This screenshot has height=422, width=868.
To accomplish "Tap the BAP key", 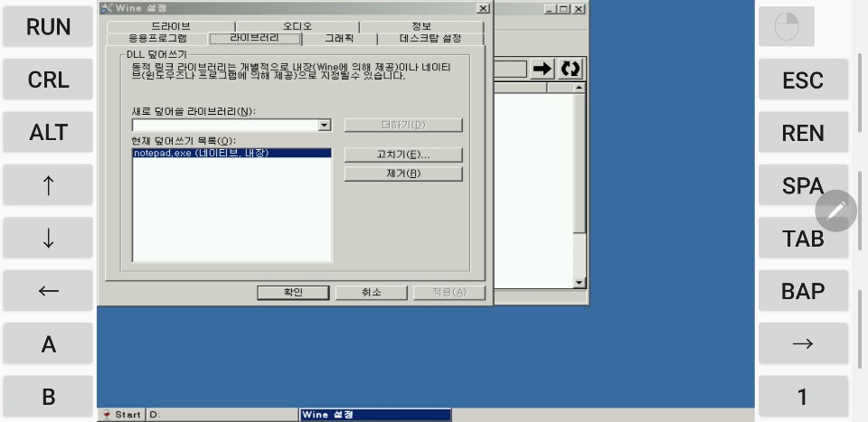I will [803, 290].
